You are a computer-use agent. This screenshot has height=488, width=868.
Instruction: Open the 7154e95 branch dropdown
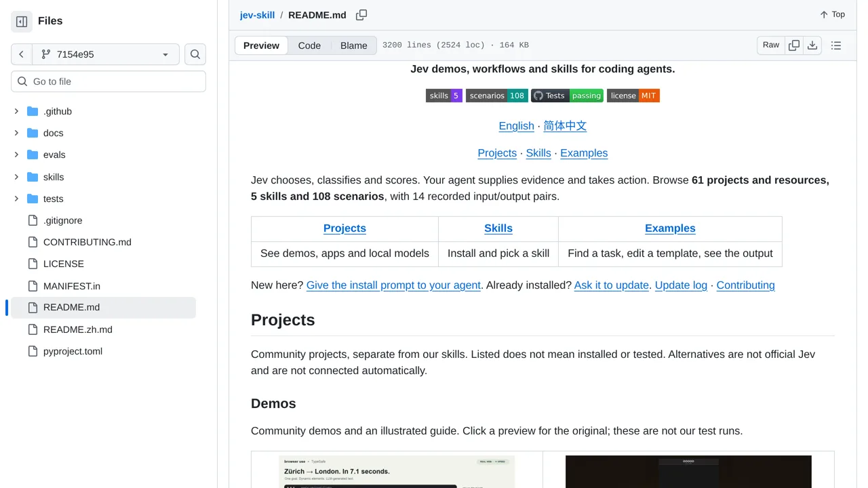click(106, 54)
